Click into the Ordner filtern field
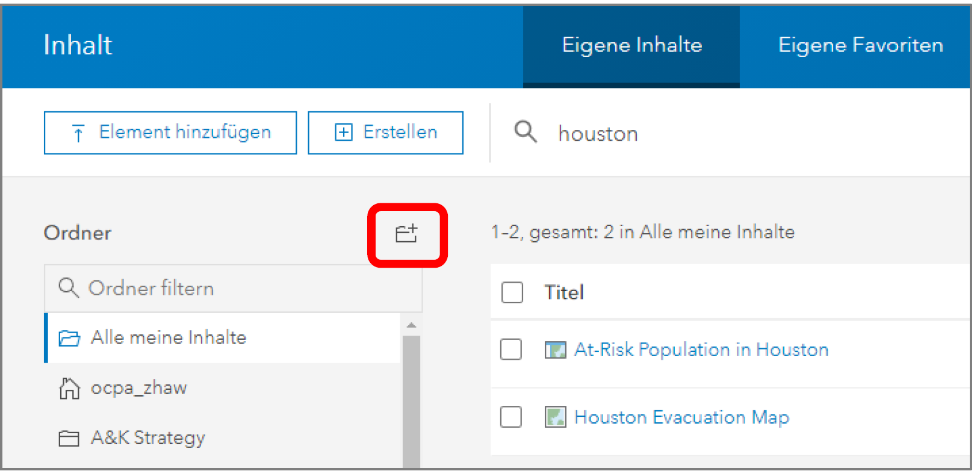This screenshot has height=474, width=980. pyautogui.click(x=241, y=288)
